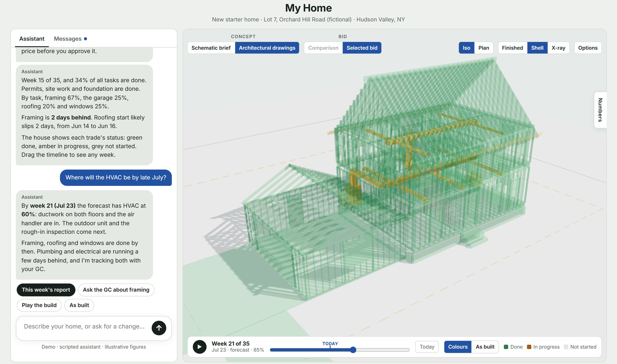
Task: Show the Shell render mode
Action: [537, 48]
